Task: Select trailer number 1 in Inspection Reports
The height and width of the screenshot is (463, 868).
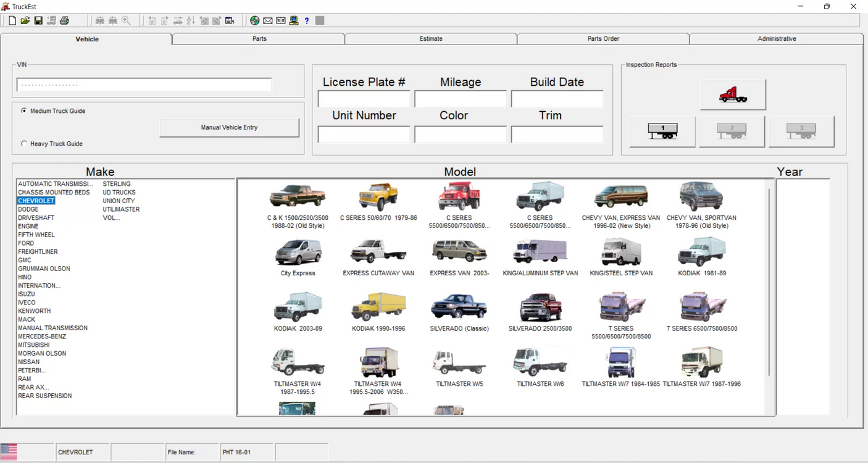Action: tap(662, 131)
